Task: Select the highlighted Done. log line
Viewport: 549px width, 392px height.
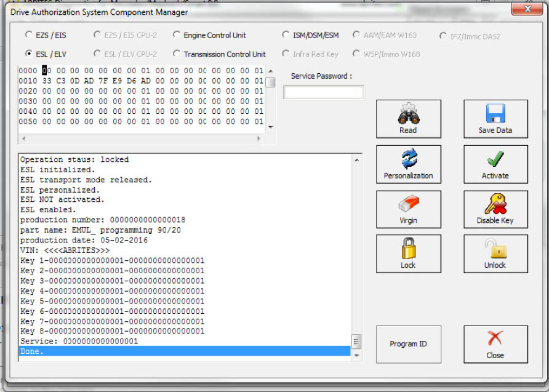Action: pyautogui.click(x=185, y=351)
